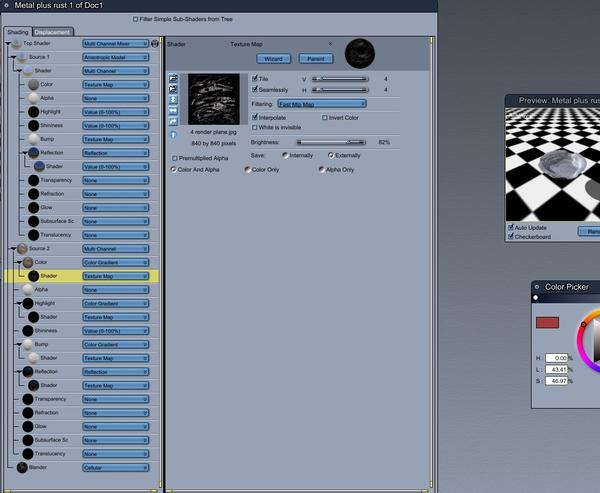Image resolution: width=600 pixels, height=493 pixels.
Task: Click the L value field showing 43.41
Action: (556, 369)
